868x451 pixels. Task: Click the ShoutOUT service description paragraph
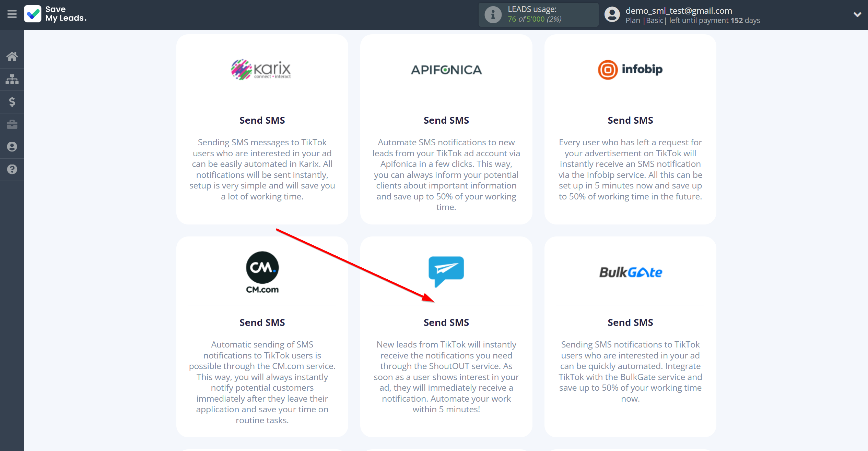pos(446,377)
